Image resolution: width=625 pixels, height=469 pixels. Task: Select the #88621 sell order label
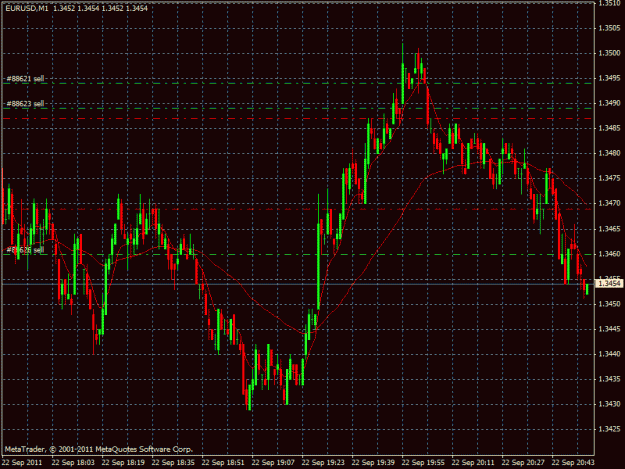[25, 79]
